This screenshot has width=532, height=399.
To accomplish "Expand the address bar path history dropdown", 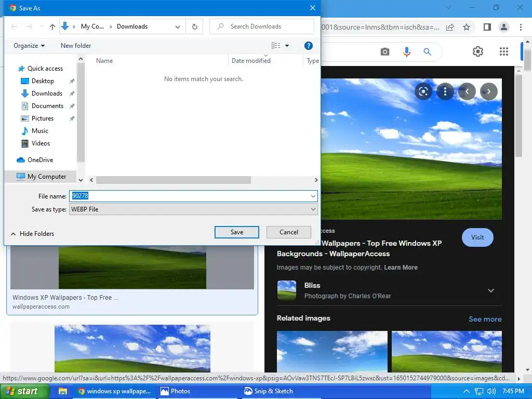I will click(178, 26).
